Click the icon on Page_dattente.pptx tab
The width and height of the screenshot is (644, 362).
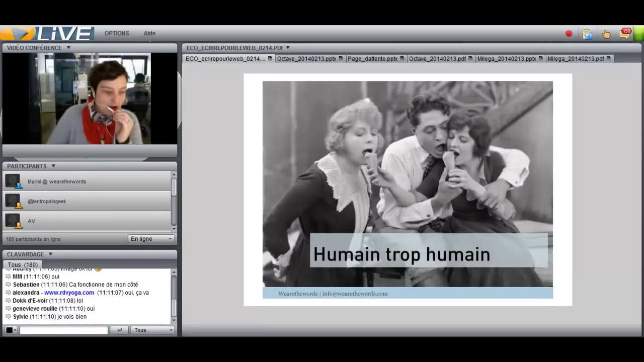click(403, 59)
